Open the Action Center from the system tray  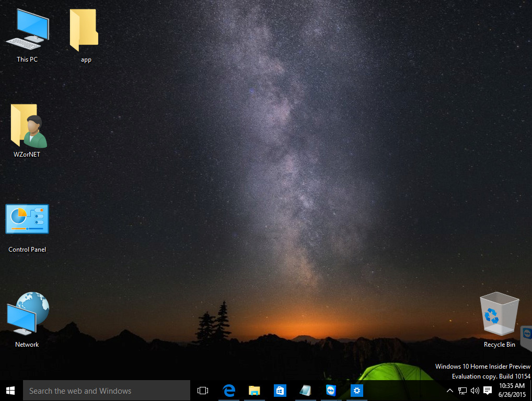point(487,390)
